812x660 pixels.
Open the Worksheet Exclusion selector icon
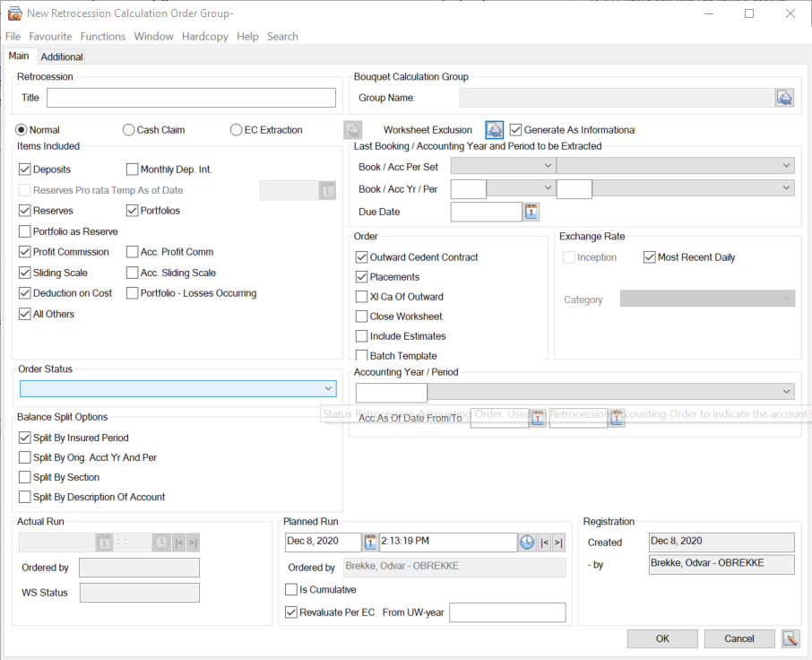point(494,129)
